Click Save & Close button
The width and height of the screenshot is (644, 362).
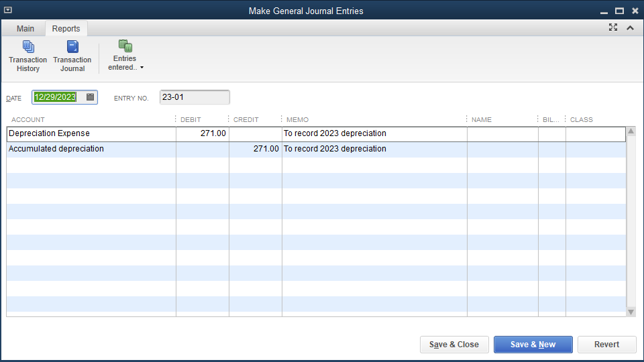tap(454, 345)
